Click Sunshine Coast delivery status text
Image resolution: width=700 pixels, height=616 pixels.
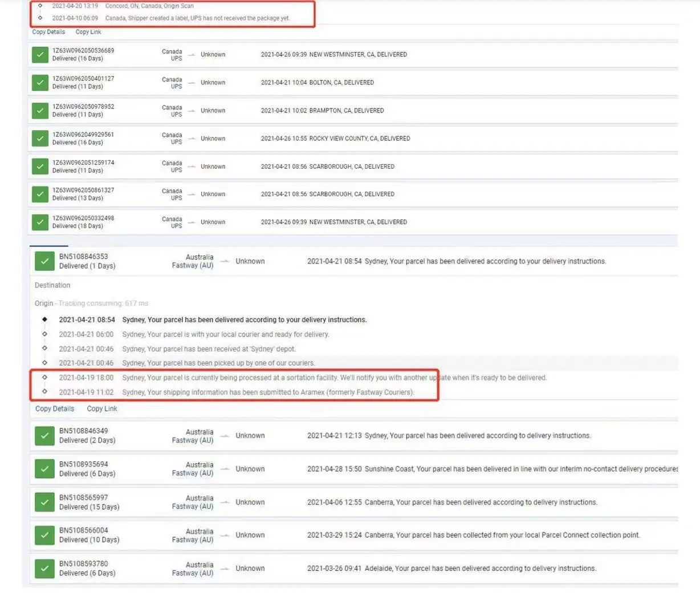point(522,469)
